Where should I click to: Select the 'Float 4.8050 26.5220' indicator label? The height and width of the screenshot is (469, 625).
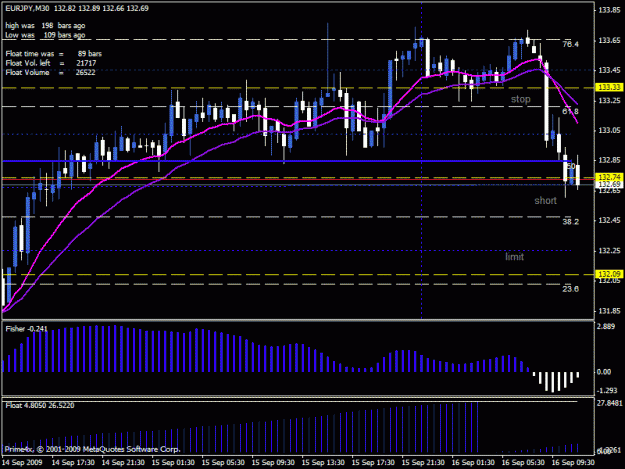click(x=40, y=406)
